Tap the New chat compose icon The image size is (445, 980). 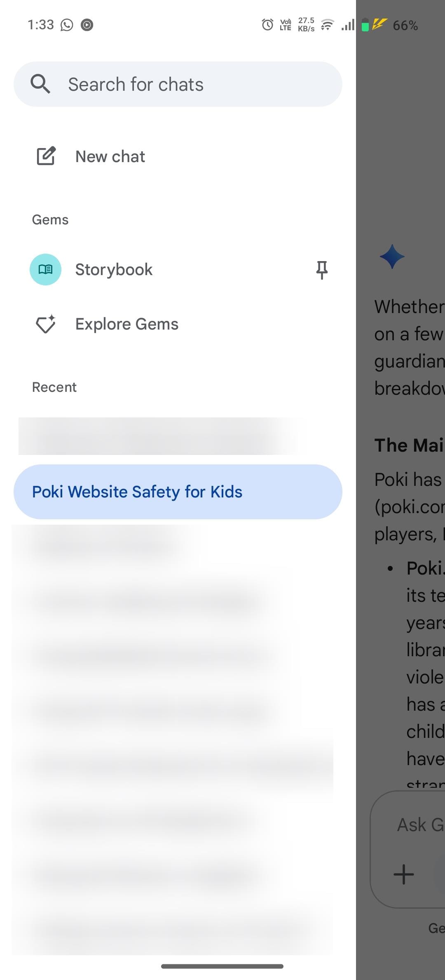click(x=46, y=156)
